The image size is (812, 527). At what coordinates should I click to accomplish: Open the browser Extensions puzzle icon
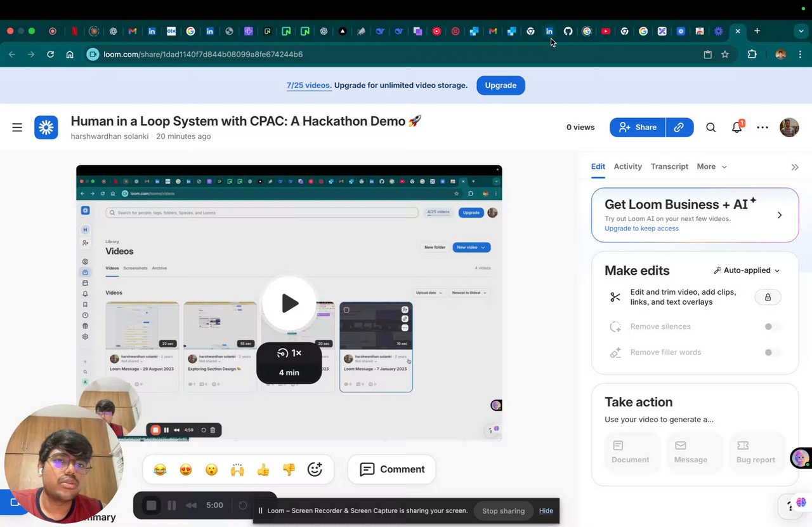coord(752,55)
